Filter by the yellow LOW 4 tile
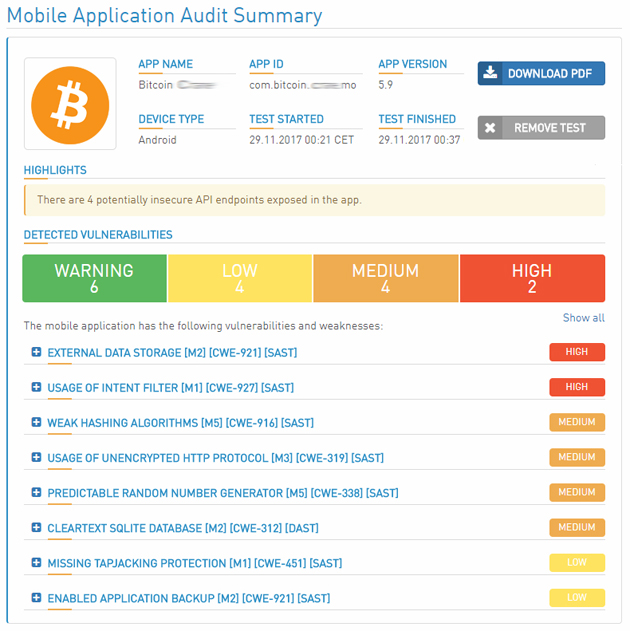Viewport: 630px width, 631px height. [240, 278]
